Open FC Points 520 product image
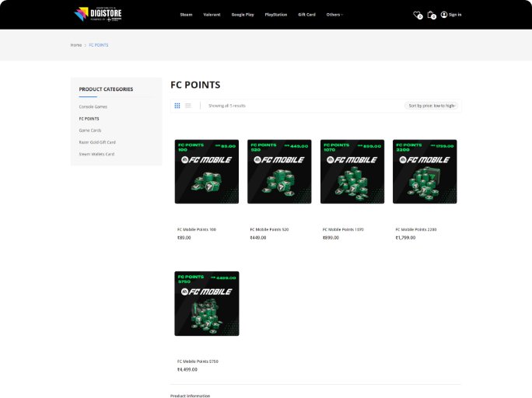This screenshot has width=532, height=398. click(279, 172)
